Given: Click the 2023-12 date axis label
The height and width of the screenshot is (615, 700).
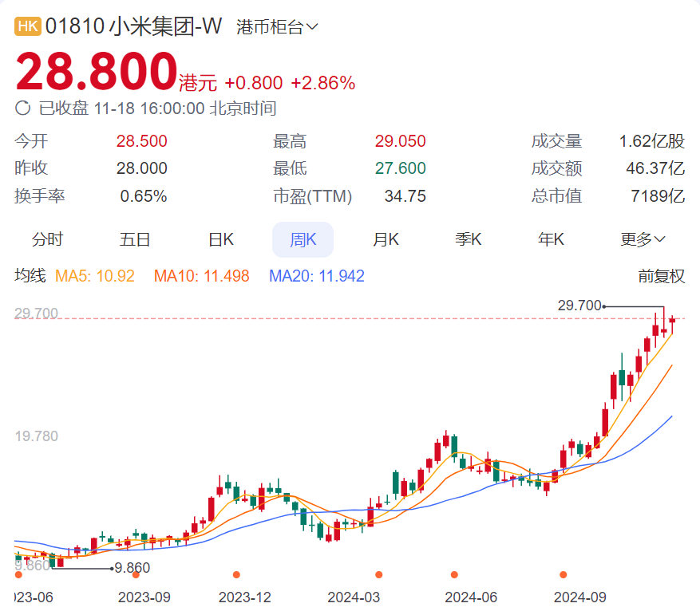Looking at the screenshot, I should pyautogui.click(x=245, y=597).
